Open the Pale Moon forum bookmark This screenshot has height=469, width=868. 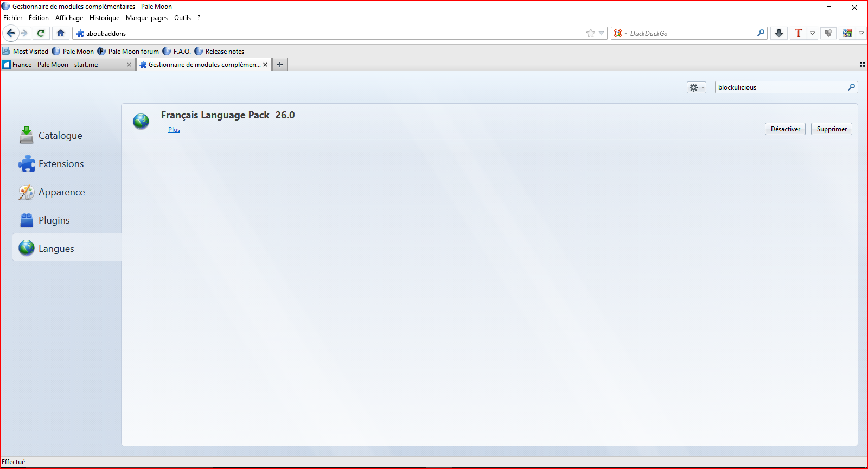[x=128, y=52]
